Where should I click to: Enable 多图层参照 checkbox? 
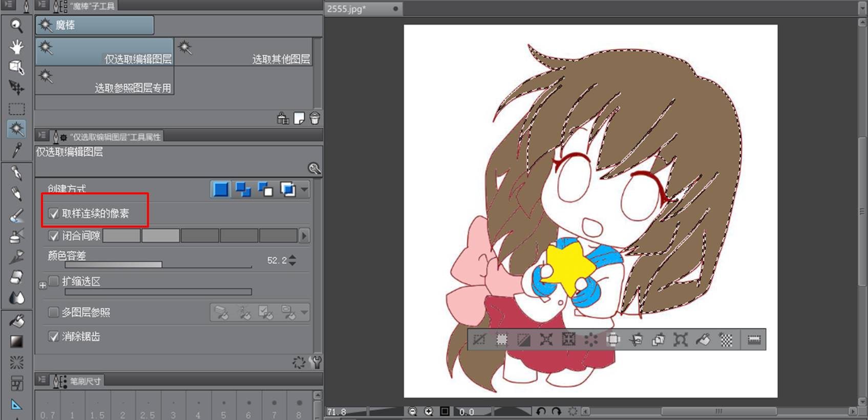pyautogui.click(x=53, y=312)
